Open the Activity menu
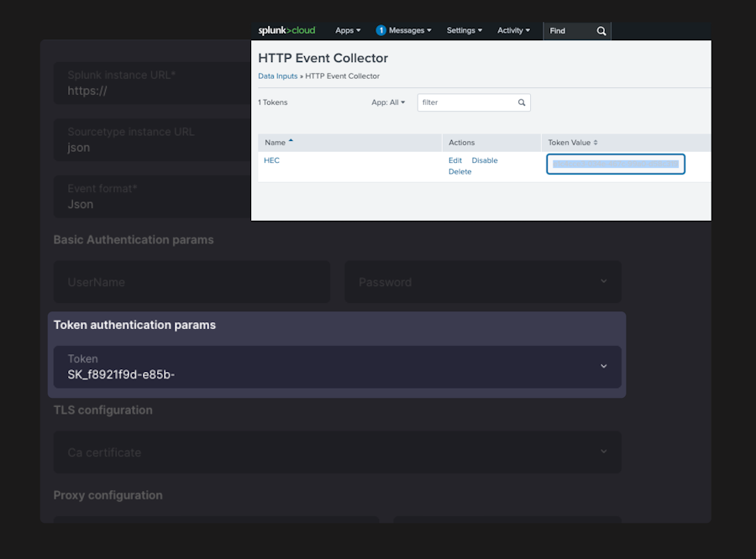The height and width of the screenshot is (559, 756). (513, 30)
